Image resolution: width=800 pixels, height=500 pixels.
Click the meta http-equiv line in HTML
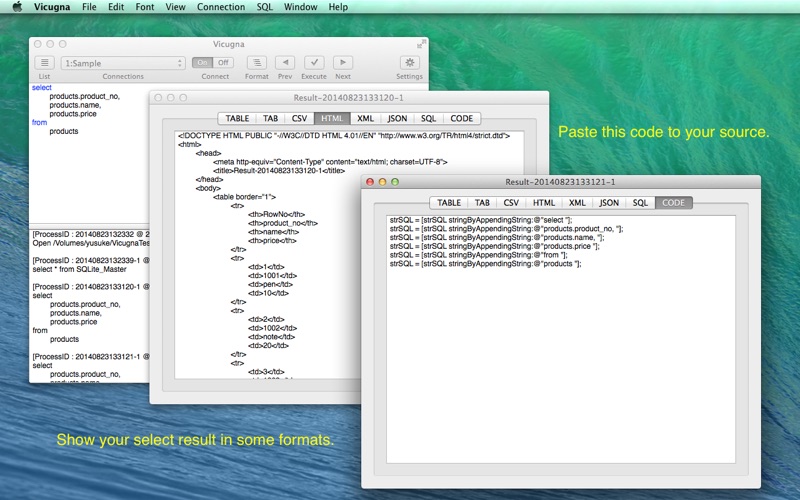(330, 162)
